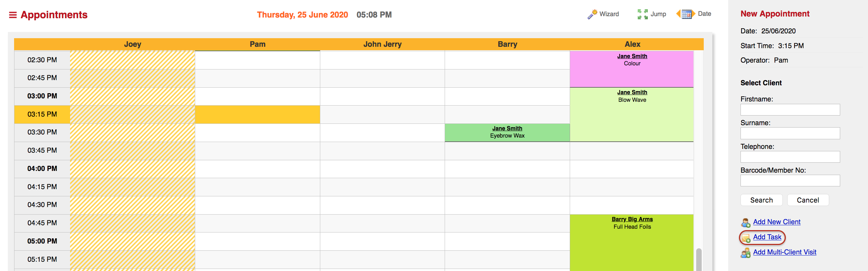The width and height of the screenshot is (868, 271).
Task: Click the Jump arrows icon
Action: [643, 14]
